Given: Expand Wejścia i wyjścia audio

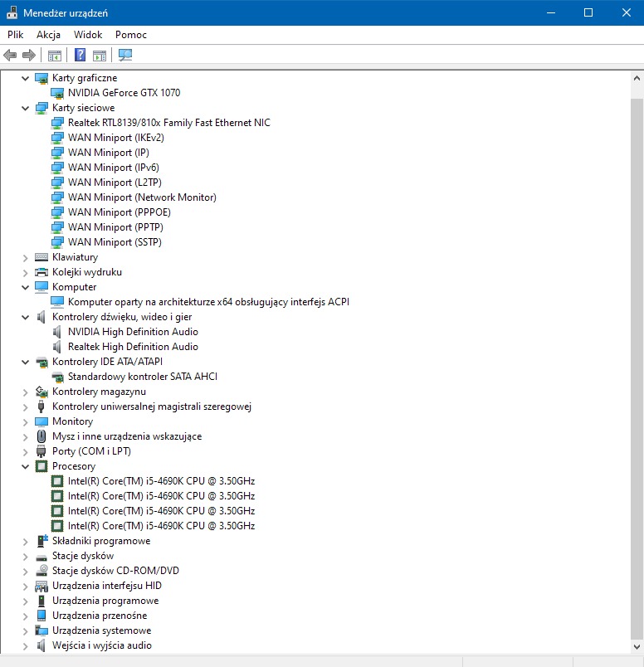Looking at the screenshot, I should coord(25,646).
